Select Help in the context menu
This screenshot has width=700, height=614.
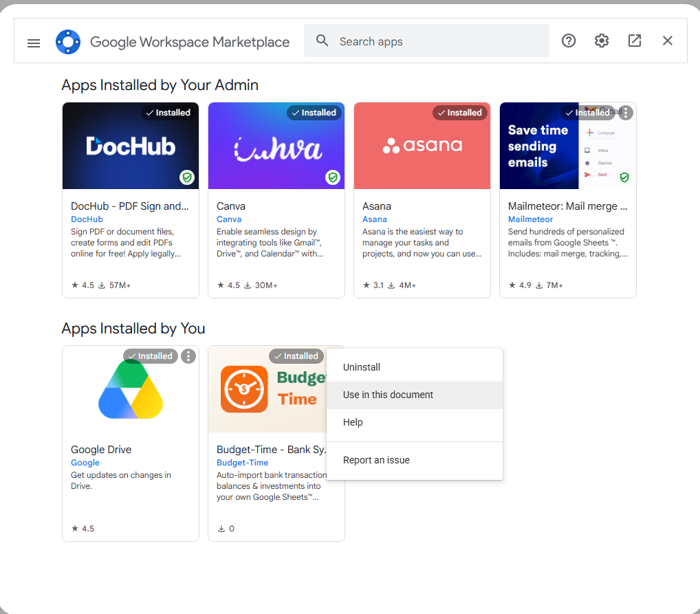coord(414,422)
